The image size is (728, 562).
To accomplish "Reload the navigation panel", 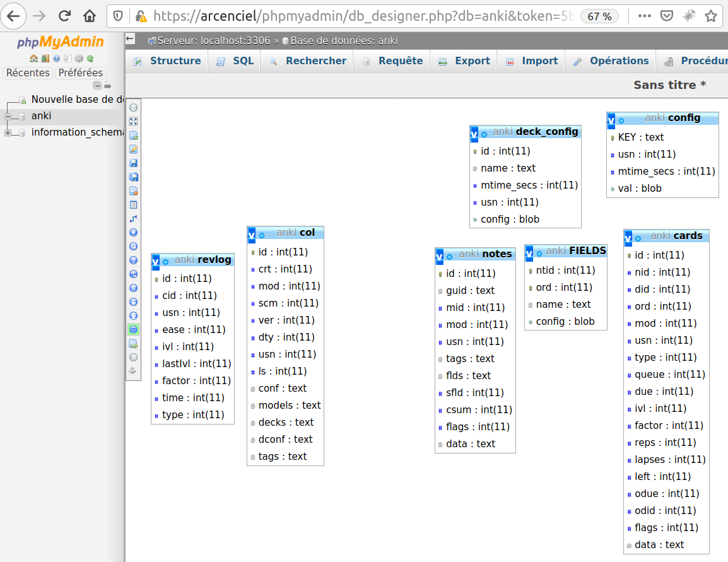I will coord(90,59).
